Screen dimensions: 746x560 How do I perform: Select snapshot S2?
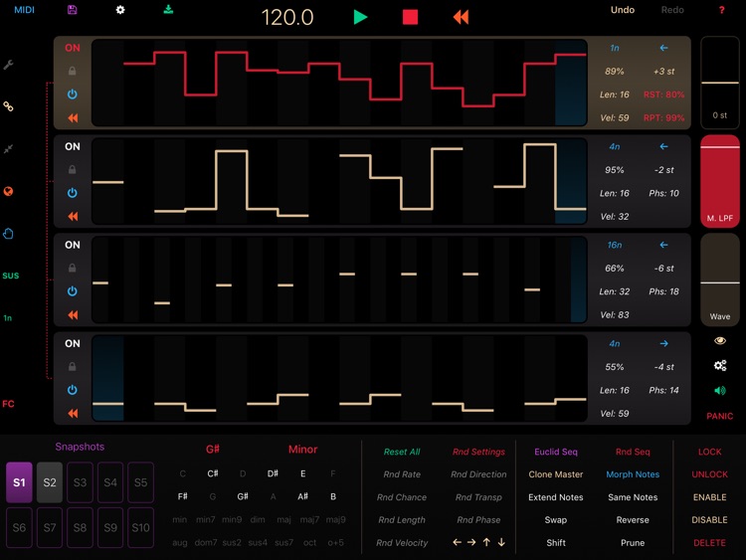[x=50, y=482]
